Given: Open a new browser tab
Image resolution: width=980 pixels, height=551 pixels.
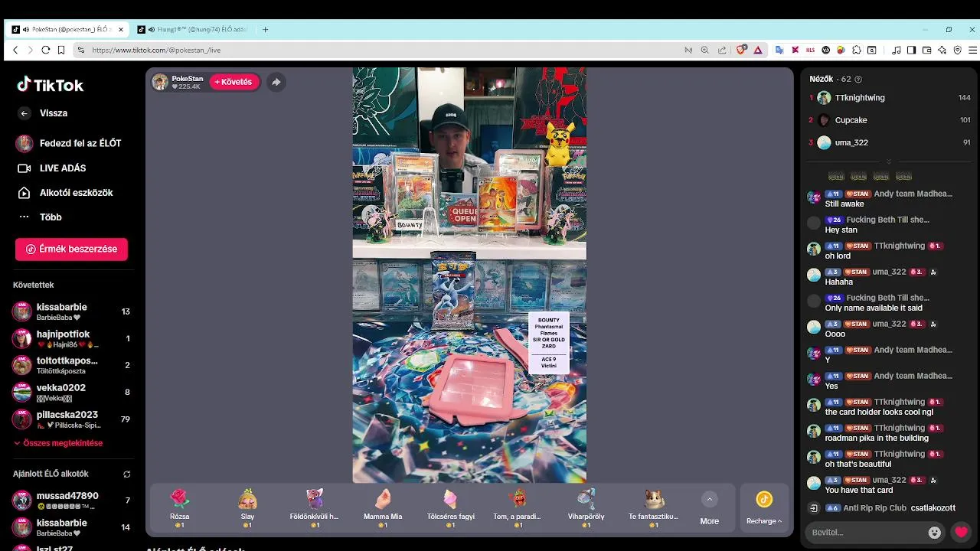Looking at the screenshot, I should [266, 29].
